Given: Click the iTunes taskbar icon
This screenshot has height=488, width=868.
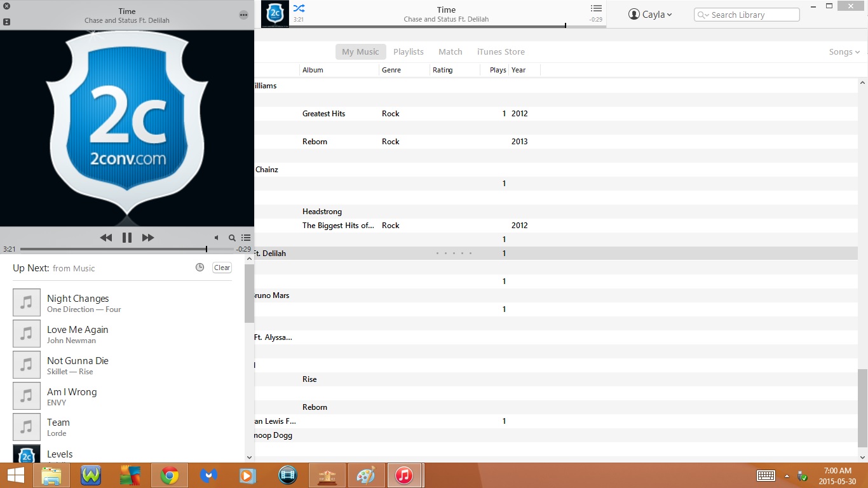Looking at the screenshot, I should click(405, 475).
